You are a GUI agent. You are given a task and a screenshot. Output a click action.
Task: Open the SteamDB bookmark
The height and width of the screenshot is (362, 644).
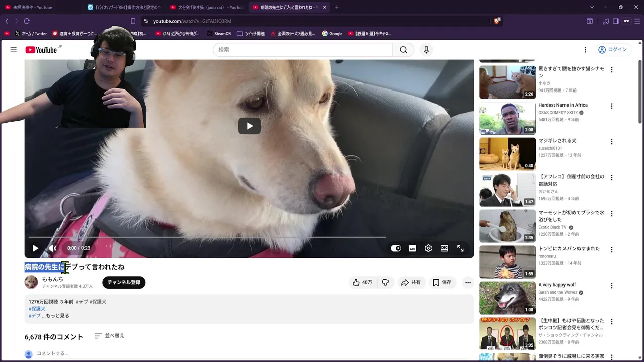pyautogui.click(x=219, y=34)
